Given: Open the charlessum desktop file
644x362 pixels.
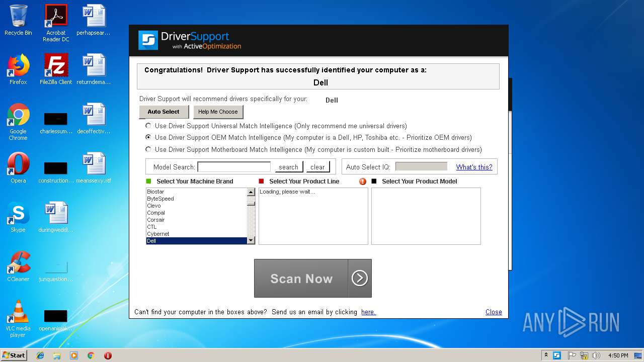Looking at the screenshot, I should coord(56,122).
